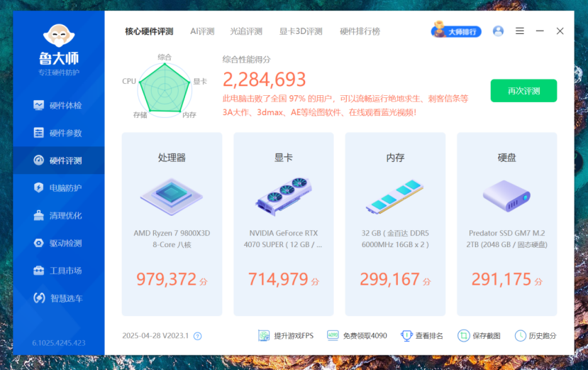Viewport: 588px width, 370px height.
Task: Switch to 显卡3D评测 tab
Action: click(301, 31)
